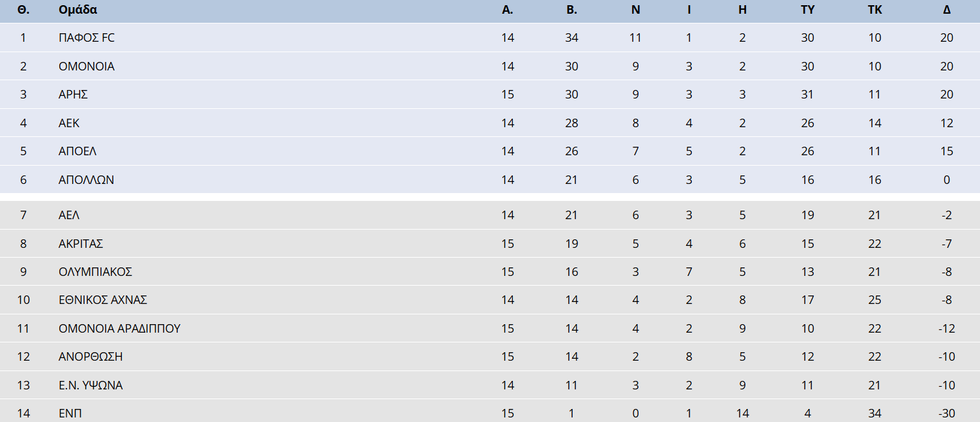The height and width of the screenshot is (422, 980).
Task: Click the ΤΚ goals-against column header
Action: [874, 10]
